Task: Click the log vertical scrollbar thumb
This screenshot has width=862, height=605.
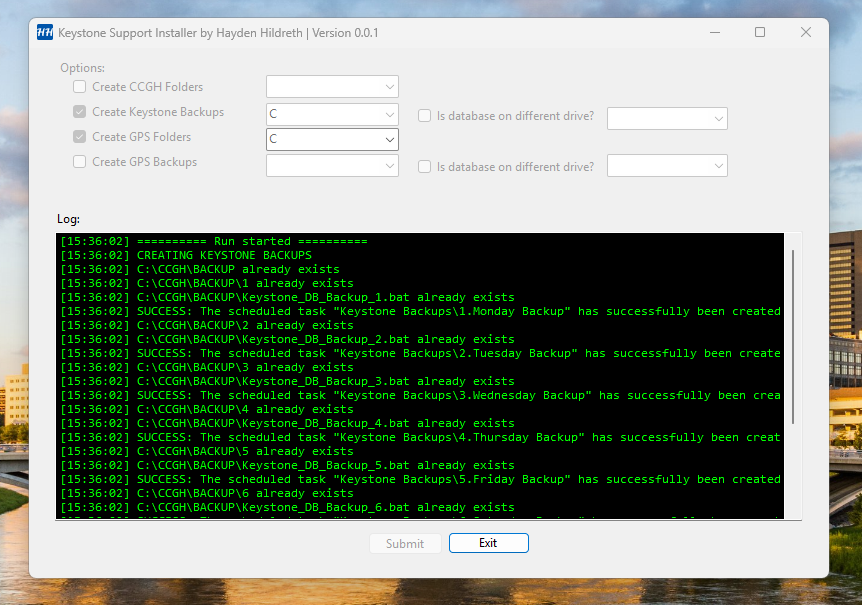Action: click(x=793, y=337)
